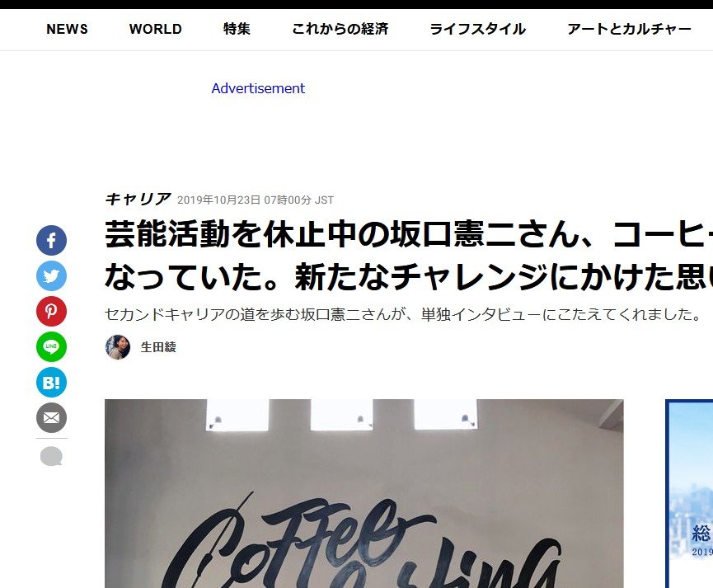Screen dimensions: 713x588
Task: Click the blue banner ad on the right
Action: pos(689,494)
